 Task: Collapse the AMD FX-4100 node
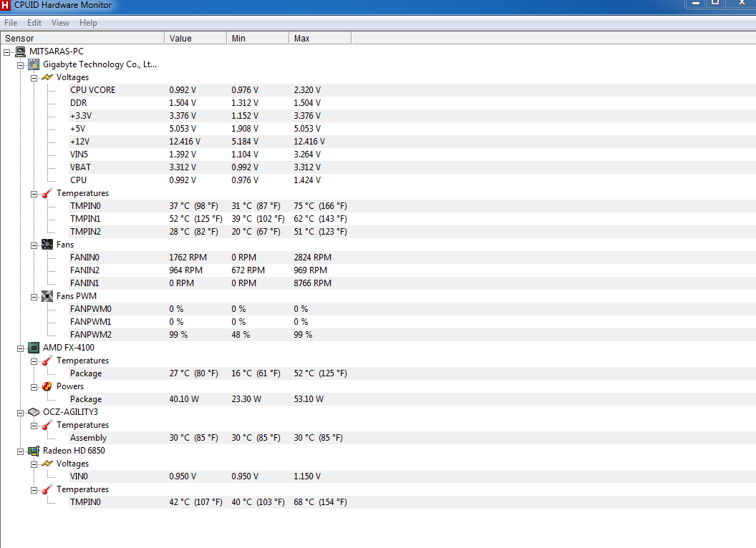click(20, 348)
